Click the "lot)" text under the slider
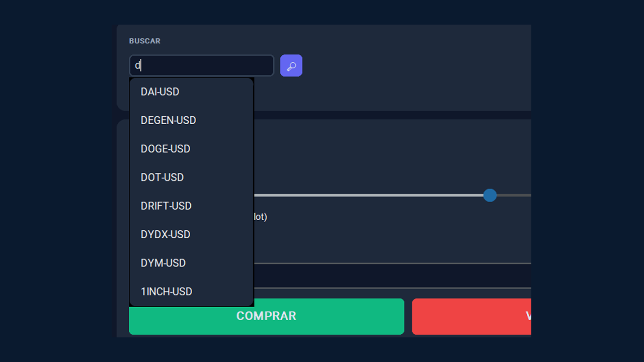The width and height of the screenshot is (644, 362). [x=260, y=217]
